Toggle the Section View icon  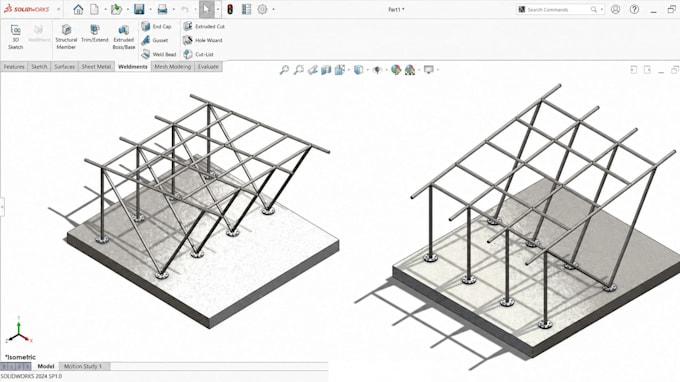click(x=326, y=69)
